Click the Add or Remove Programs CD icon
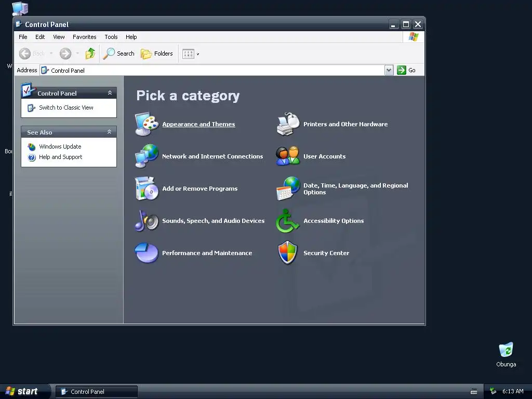 (147, 188)
